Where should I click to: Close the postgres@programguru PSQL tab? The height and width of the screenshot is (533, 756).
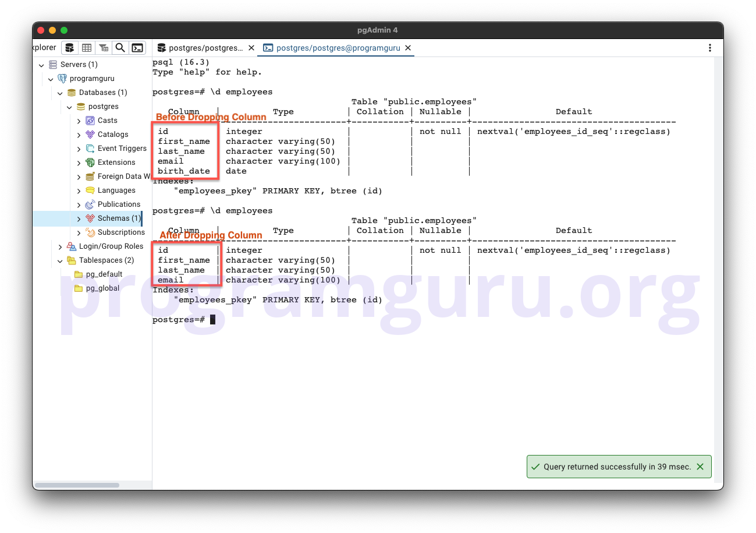(408, 48)
